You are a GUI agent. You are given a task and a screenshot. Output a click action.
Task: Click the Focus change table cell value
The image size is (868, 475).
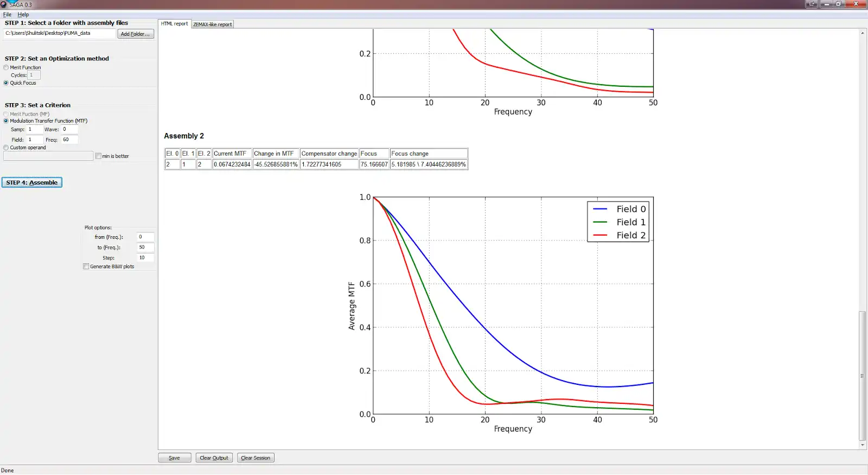point(429,164)
